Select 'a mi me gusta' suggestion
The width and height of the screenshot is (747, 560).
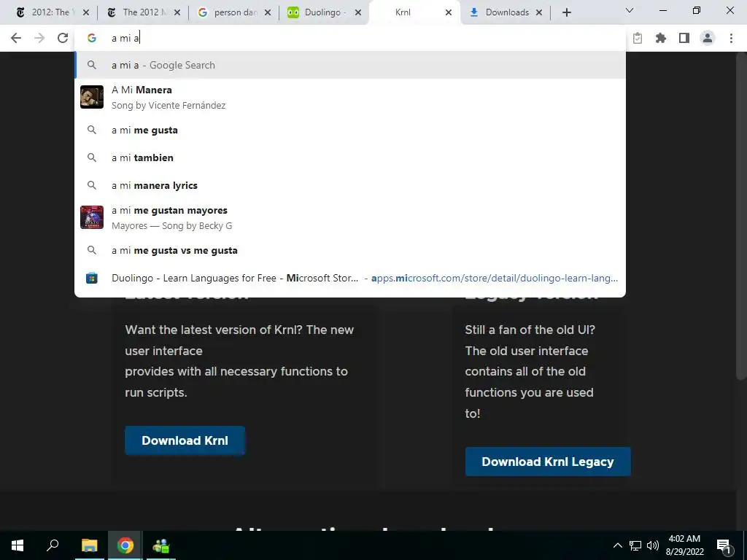point(350,130)
